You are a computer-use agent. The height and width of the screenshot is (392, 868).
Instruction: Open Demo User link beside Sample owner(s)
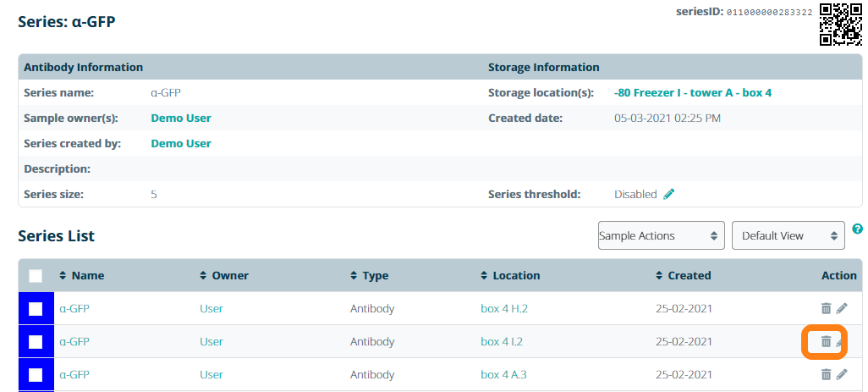click(181, 118)
